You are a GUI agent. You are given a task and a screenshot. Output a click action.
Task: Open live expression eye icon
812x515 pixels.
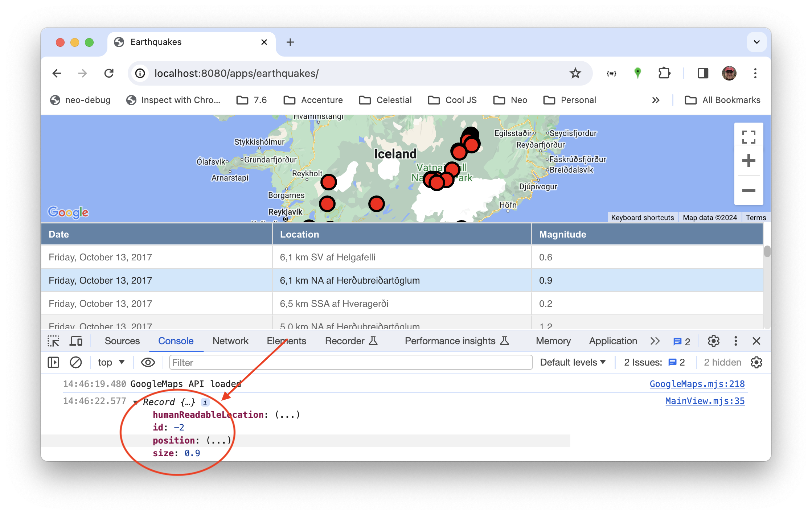point(148,362)
